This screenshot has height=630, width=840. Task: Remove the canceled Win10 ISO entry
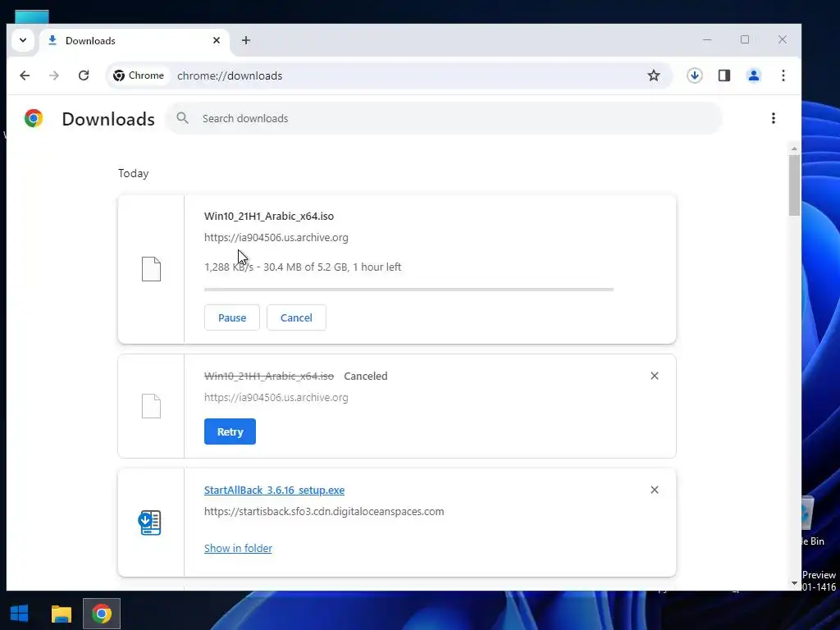[654, 376]
